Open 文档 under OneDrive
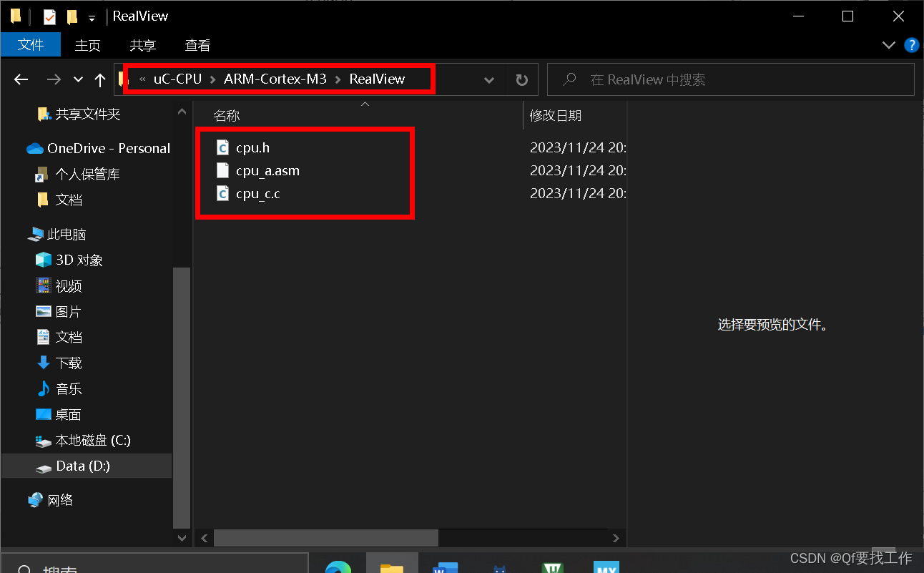Viewport: 924px width, 573px height. click(69, 200)
